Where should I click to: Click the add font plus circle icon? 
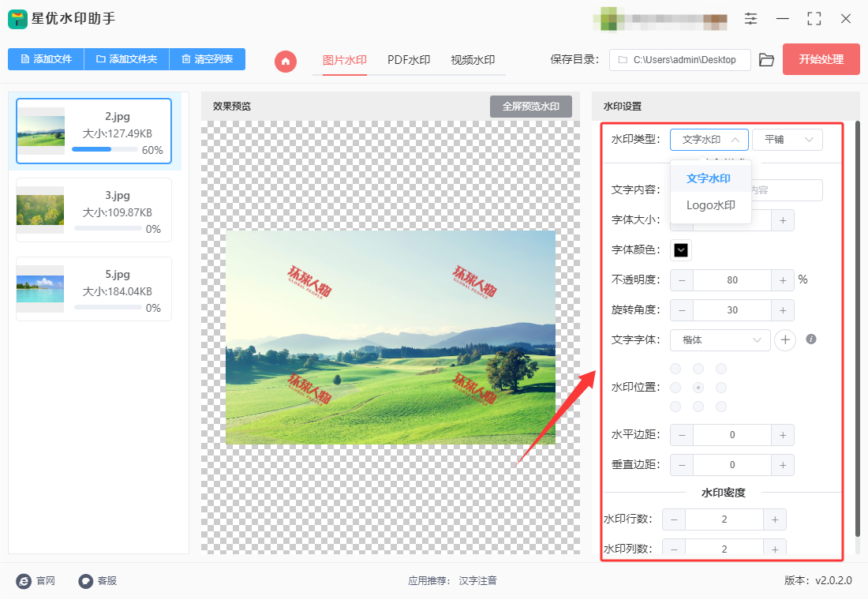[785, 339]
